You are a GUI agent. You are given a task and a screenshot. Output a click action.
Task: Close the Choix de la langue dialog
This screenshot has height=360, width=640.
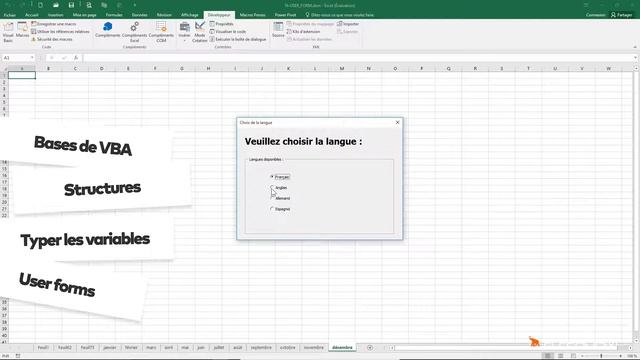pyautogui.click(x=398, y=122)
